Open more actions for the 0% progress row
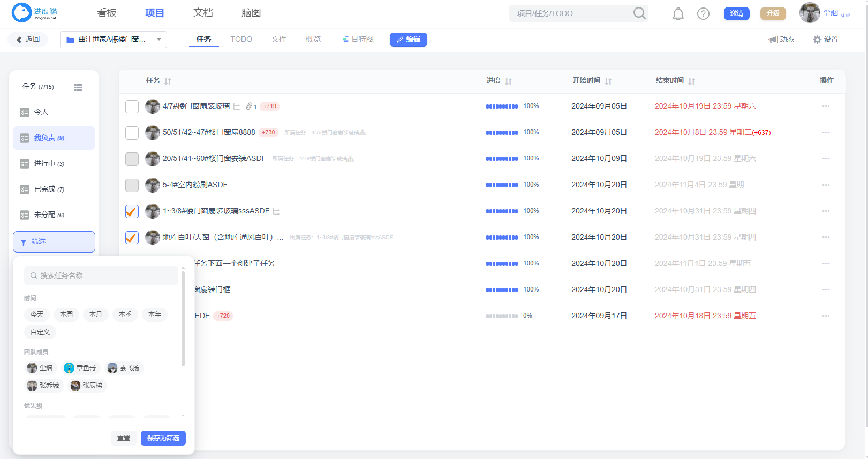 [826, 316]
